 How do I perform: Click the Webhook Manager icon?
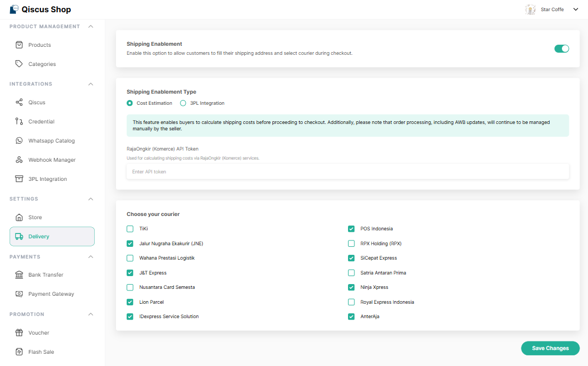(x=19, y=160)
